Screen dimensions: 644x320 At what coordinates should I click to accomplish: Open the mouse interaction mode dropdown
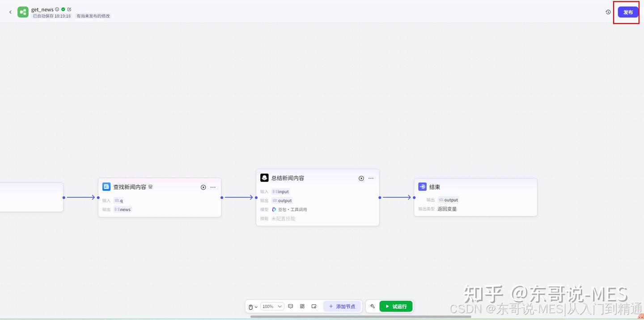(x=253, y=307)
